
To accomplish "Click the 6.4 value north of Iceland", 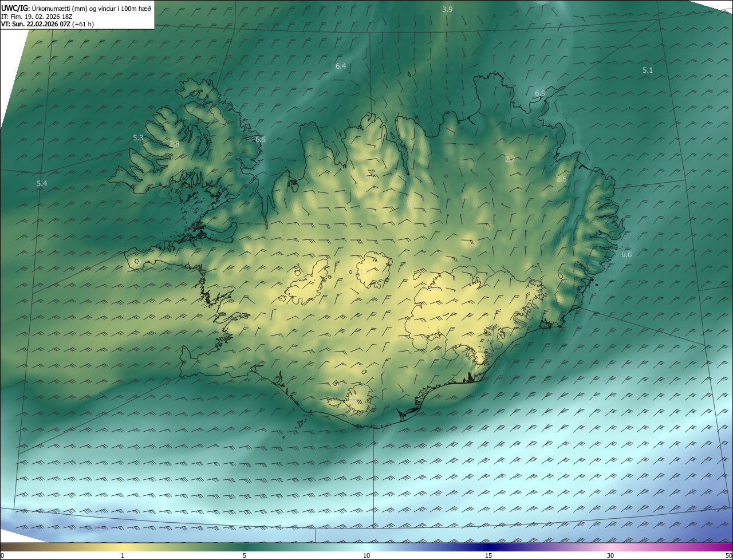I will [x=341, y=66].
